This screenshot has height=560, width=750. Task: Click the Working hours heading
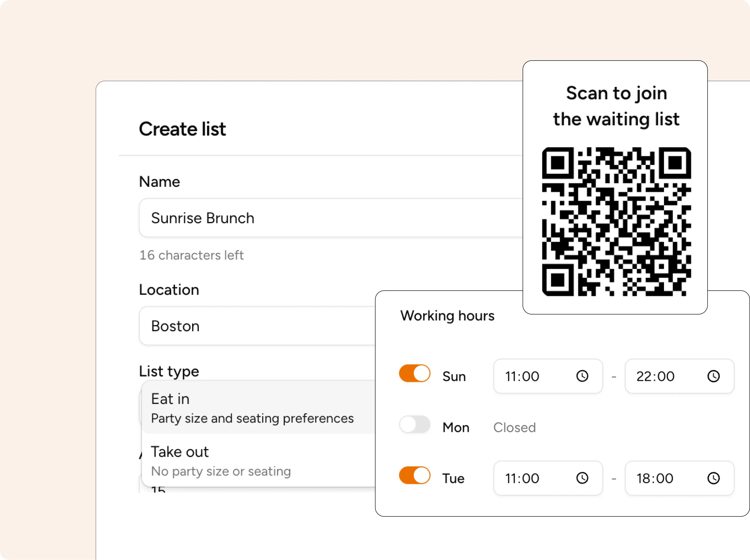447,316
